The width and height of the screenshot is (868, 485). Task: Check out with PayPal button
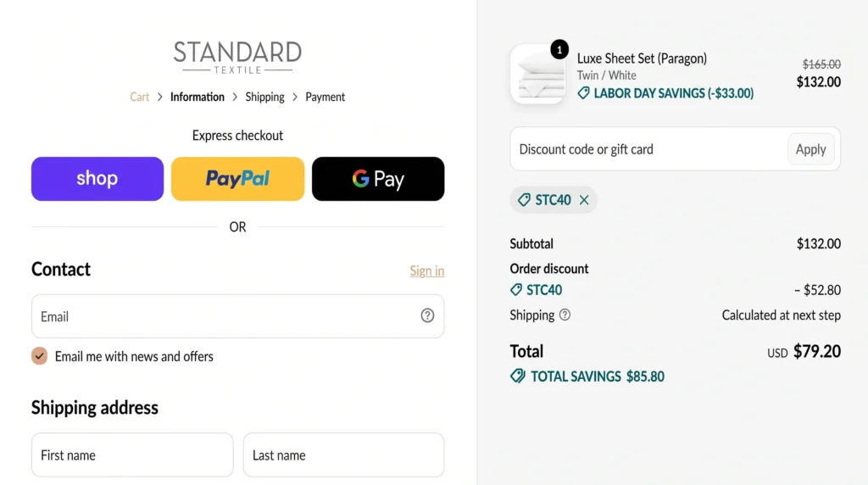[x=237, y=179]
